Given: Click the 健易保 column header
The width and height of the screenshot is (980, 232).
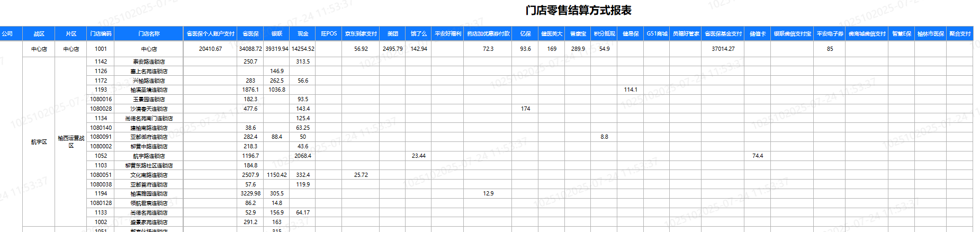Looking at the screenshot, I should (x=631, y=33).
